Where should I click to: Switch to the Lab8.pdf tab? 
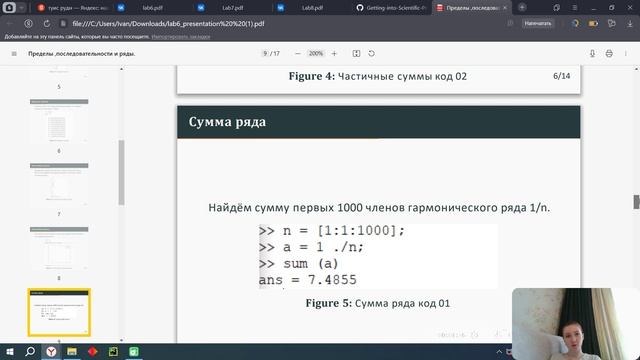point(312,7)
